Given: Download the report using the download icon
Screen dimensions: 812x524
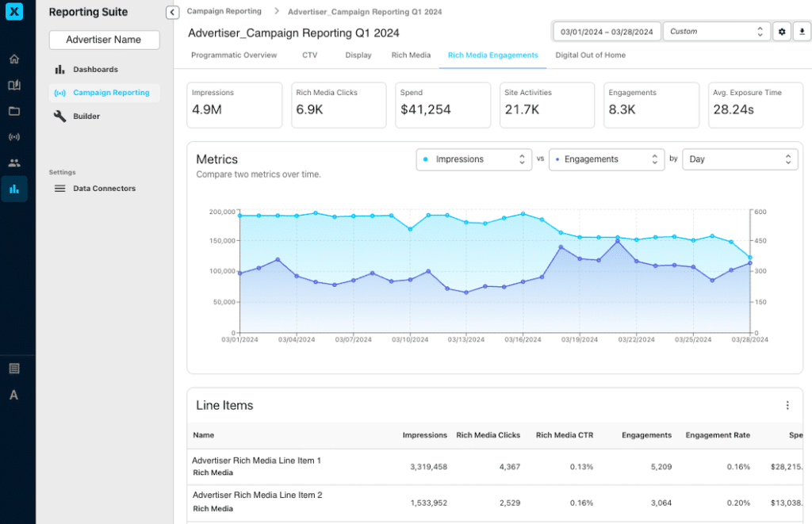Looking at the screenshot, I should click(802, 32).
